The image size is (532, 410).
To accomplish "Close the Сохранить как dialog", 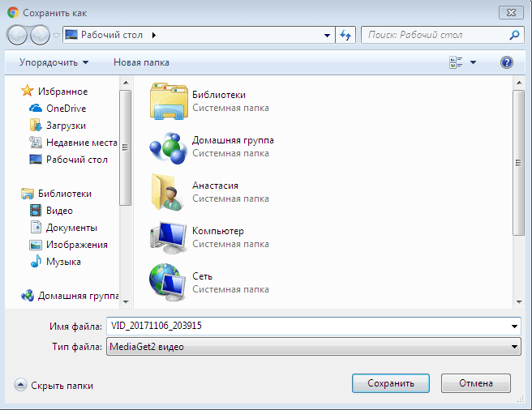I will [511, 13].
